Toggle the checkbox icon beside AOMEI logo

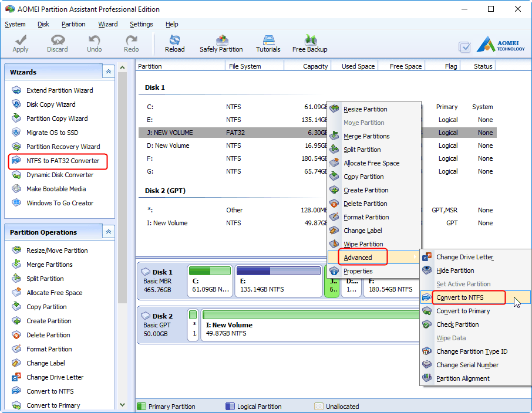point(464,47)
